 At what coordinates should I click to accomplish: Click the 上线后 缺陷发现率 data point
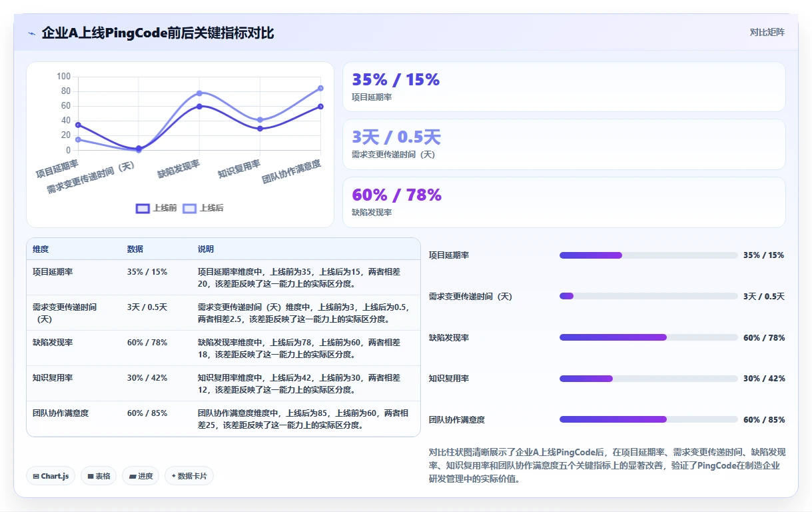pyautogui.click(x=199, y=93)
